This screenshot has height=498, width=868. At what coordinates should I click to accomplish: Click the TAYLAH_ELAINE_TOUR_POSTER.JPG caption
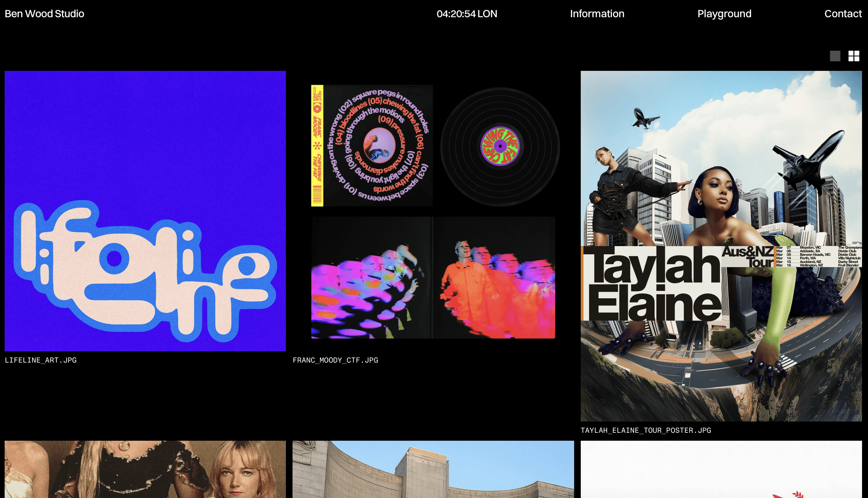646,430
